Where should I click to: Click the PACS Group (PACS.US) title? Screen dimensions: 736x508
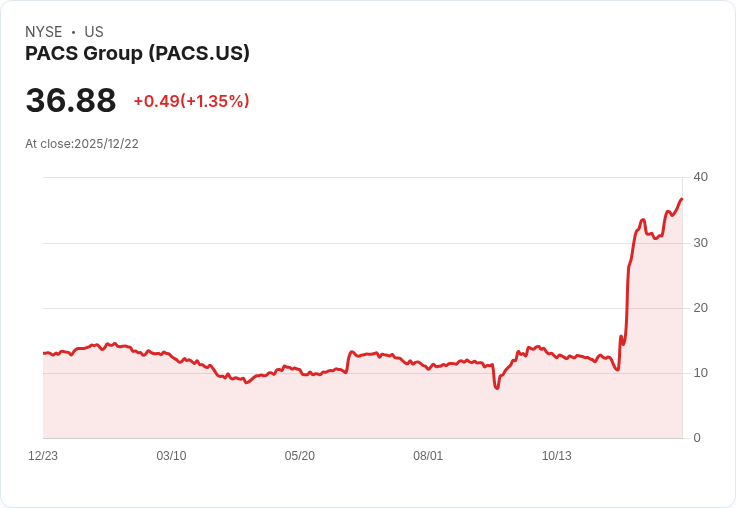click(x=137, y=53)
